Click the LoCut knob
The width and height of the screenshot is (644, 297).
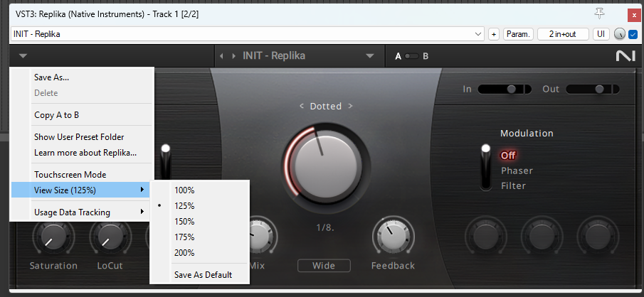110,238
